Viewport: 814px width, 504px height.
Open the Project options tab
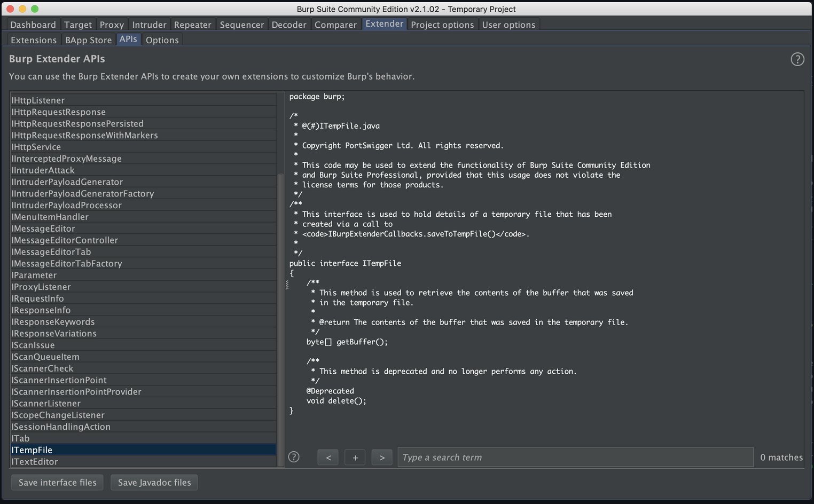(442, 25)
